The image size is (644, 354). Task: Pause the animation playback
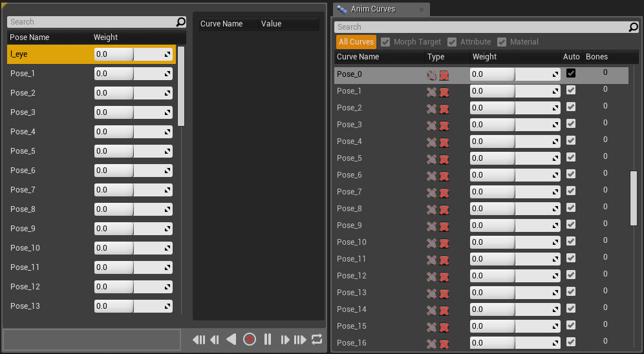[x=268, y=339]
